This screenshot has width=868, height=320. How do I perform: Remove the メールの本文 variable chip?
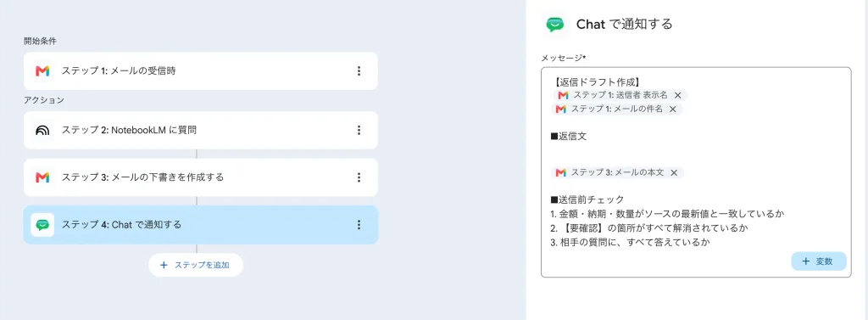[674, 172]
